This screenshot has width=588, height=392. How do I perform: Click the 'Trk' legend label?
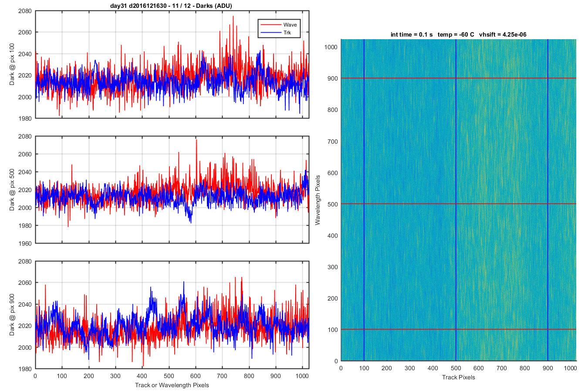point(287,33)
